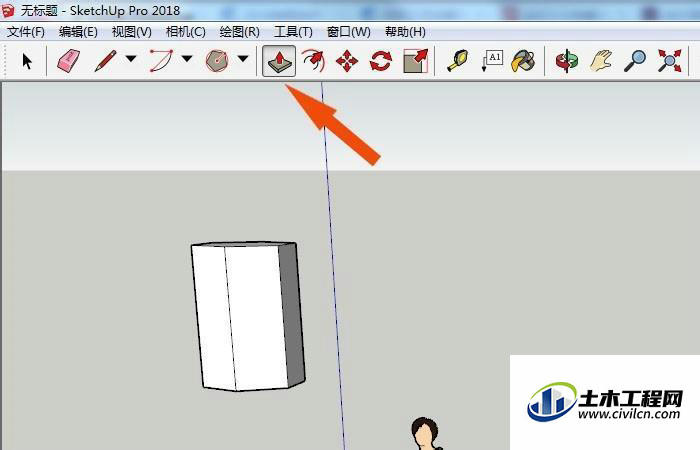Image resolution: width=700 pixels, height=450 pixels.
Task: Open the 帮助(H) menu
Action: click(405, 32)
